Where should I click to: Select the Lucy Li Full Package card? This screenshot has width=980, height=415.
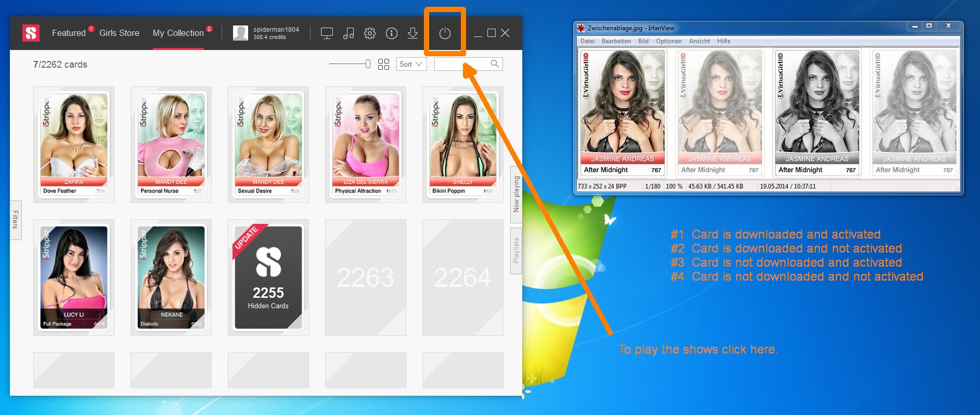[x=74, y=278]
